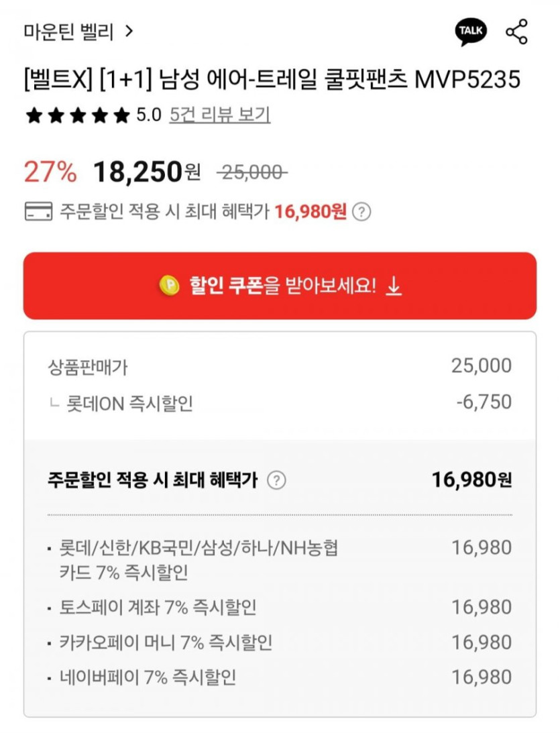Viewport: 560px width, 733px height.
Task: Select the product title MVP5235
Action: (272, 80)
